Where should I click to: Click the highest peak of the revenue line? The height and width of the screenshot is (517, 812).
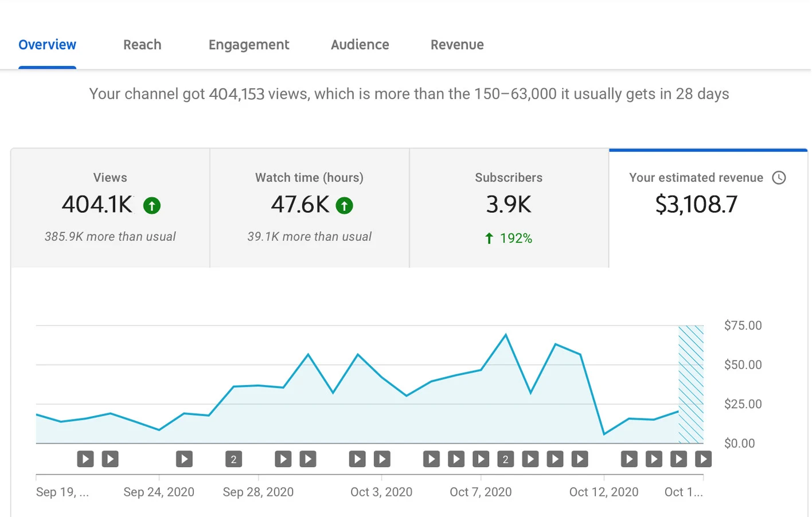[x=505, y=335]
